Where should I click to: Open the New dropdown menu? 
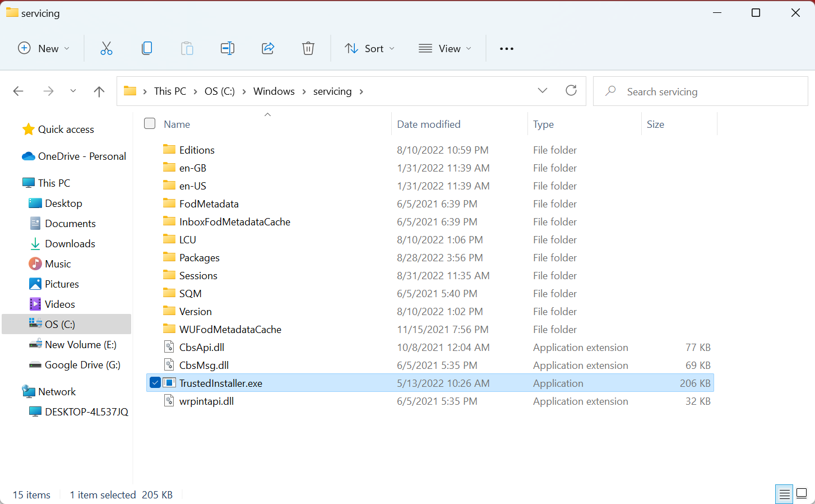pyautogui.click(x=44, y=48)
